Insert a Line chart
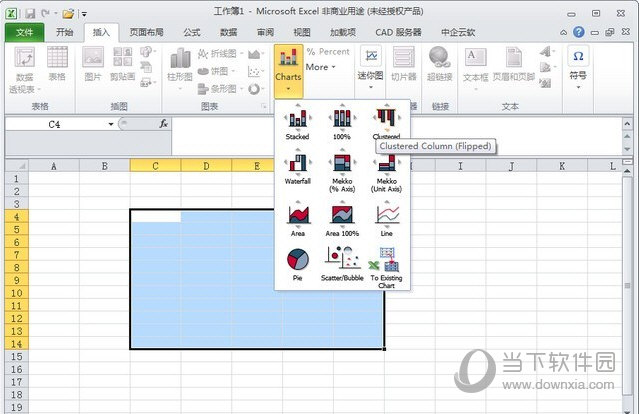639x414 pixels. point(386,216)
